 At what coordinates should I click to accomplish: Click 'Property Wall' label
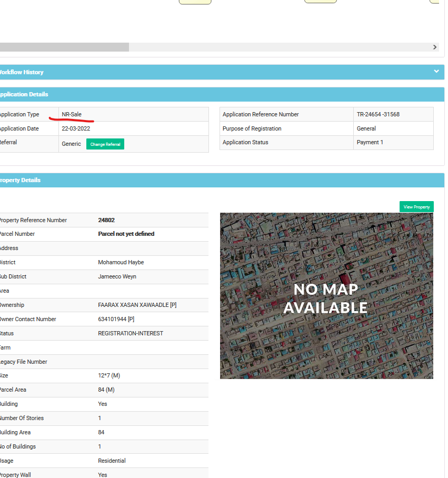(15, 475)
